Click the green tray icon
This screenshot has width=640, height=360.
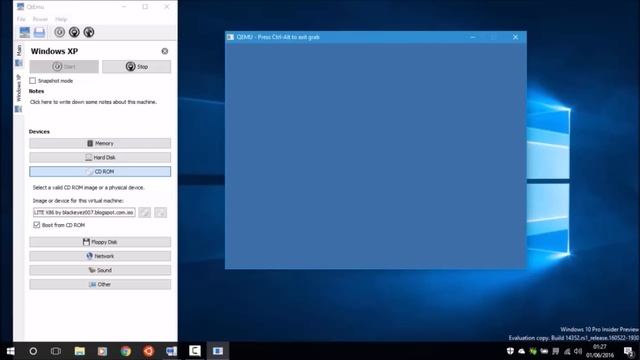(533, 351)
